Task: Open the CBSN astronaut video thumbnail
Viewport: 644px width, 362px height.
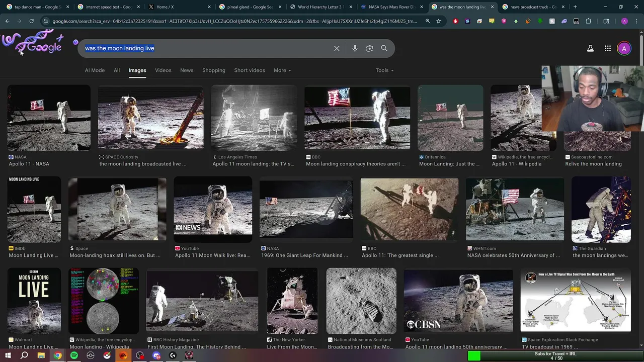Action: 458,301
